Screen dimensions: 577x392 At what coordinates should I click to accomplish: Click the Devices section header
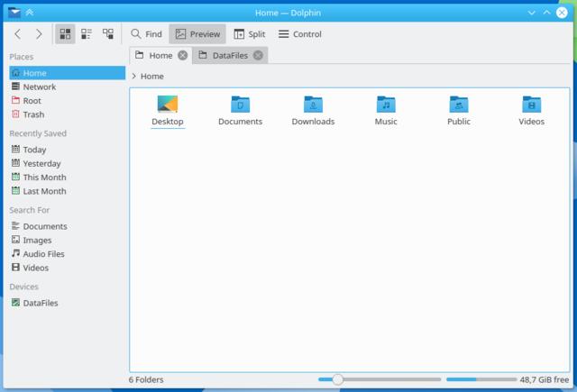(x=24, y=287)
